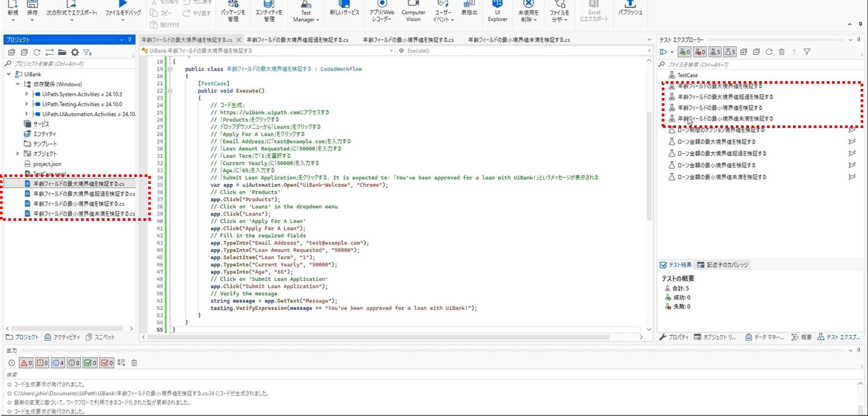Open パッケージを管理 package manager
Viewport: 868px width, 416px height.
[x=233, y=12]
